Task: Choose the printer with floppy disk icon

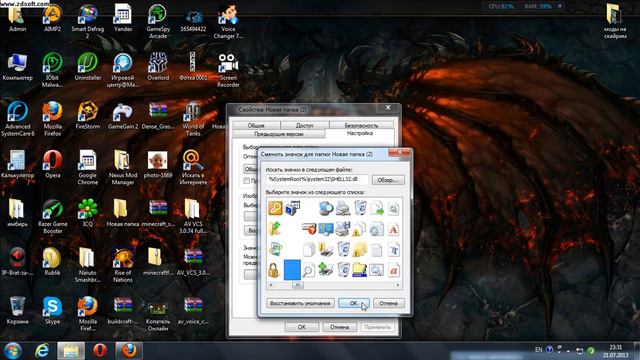Action: tap(343, 229)
